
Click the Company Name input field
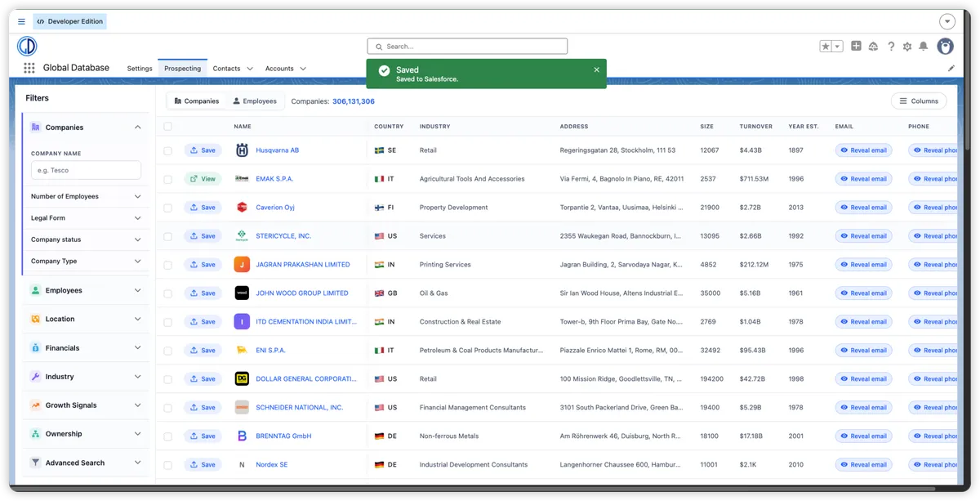86,170
